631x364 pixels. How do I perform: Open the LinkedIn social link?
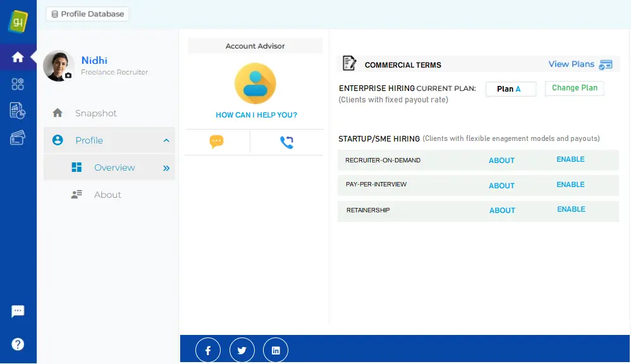pyautogui.click(x=276, y=350)
